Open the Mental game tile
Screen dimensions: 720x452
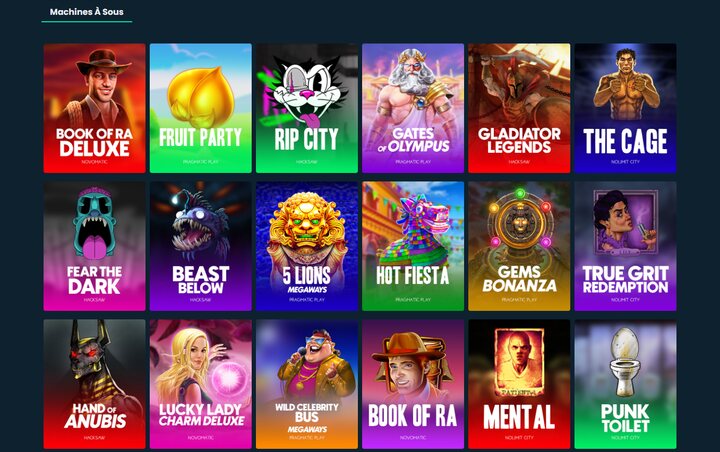(519, 384)
